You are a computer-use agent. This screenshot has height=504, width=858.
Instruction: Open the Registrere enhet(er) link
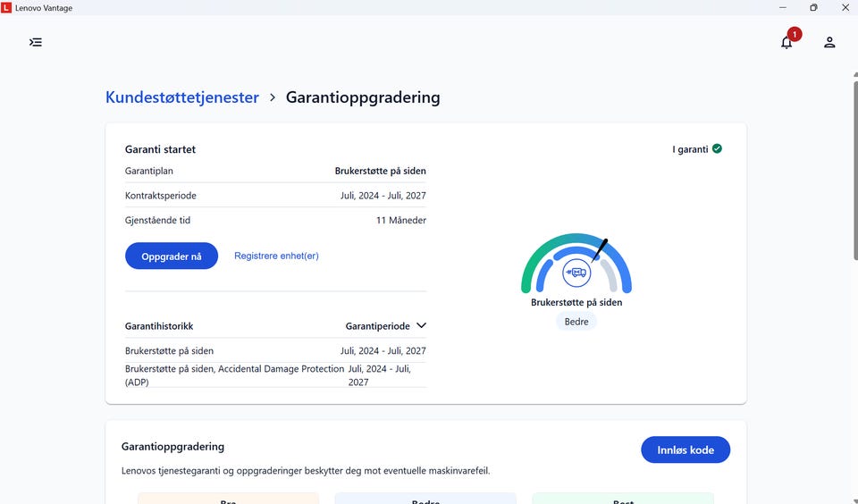[x=276, y=256]
